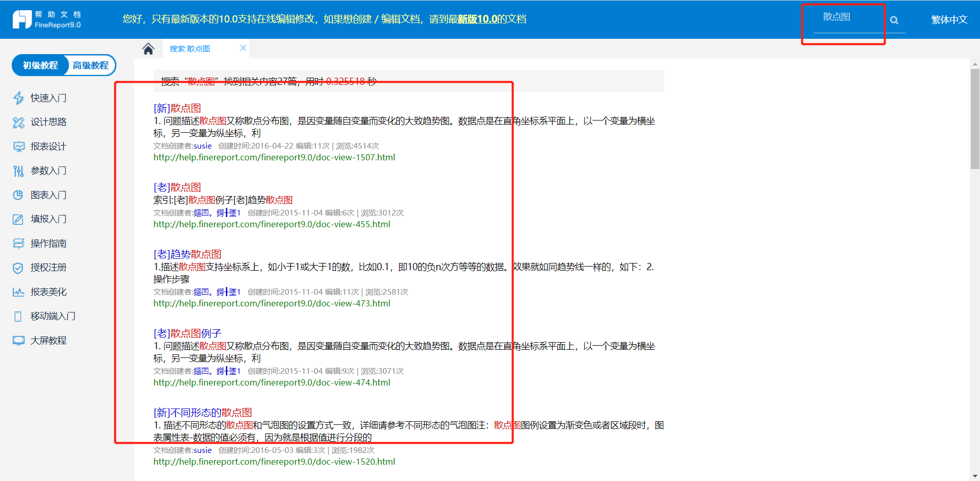980x481 pixels.
Task: Open the author link on the [老]趋势散点图 result
Action: coord(217,292)
